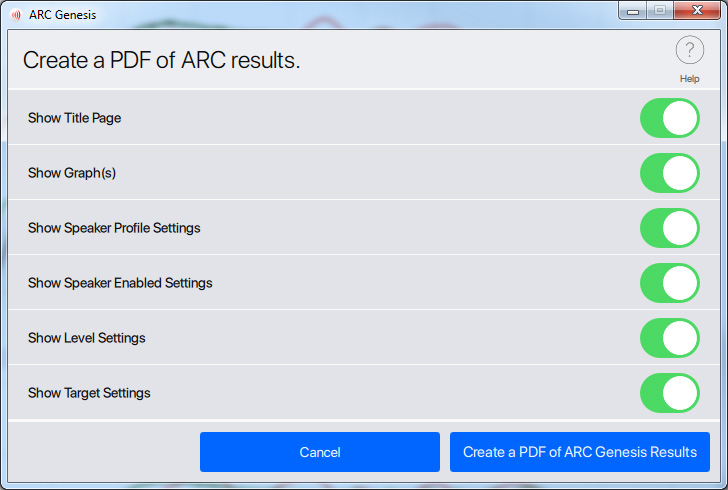Click the Show Graph(s) label text
The height and width of the screenshot is (490, 728).
click(x=72, y=173)
